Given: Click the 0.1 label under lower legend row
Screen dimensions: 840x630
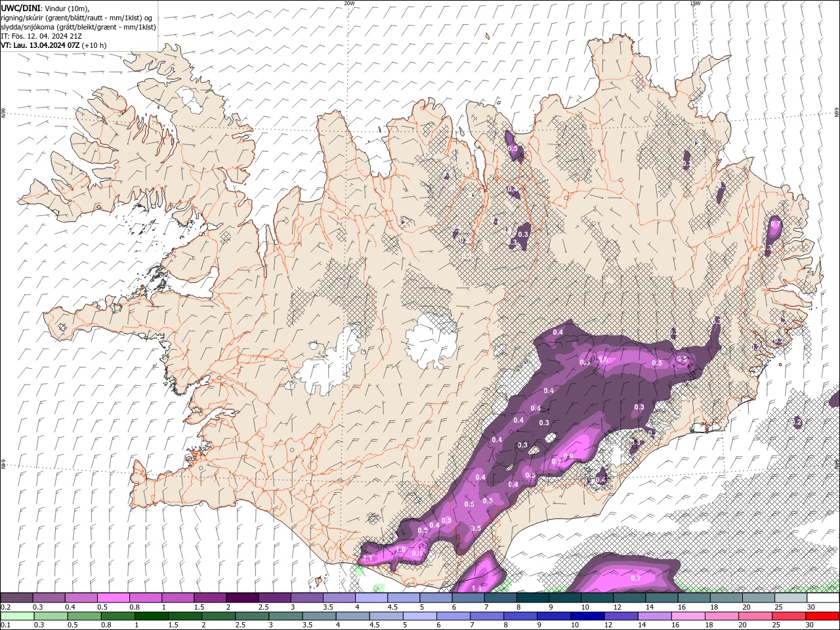Looking at the screenshot, I should (5, 625).
